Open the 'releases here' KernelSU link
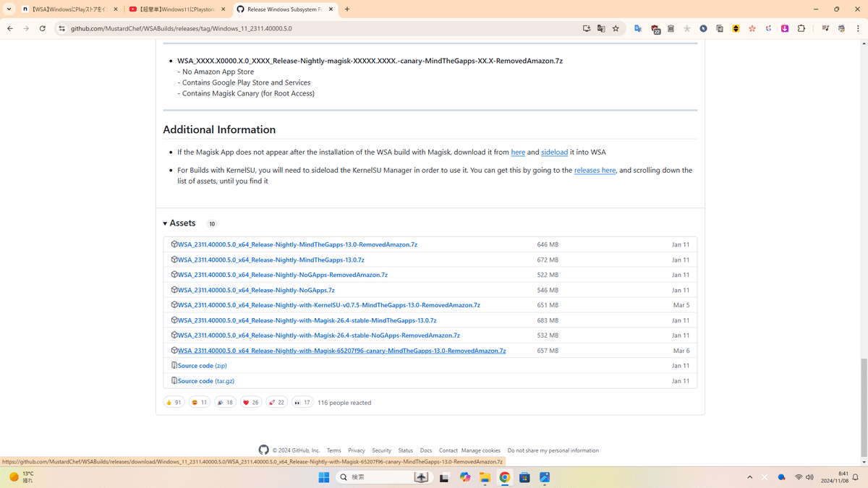 click(595, 170)
